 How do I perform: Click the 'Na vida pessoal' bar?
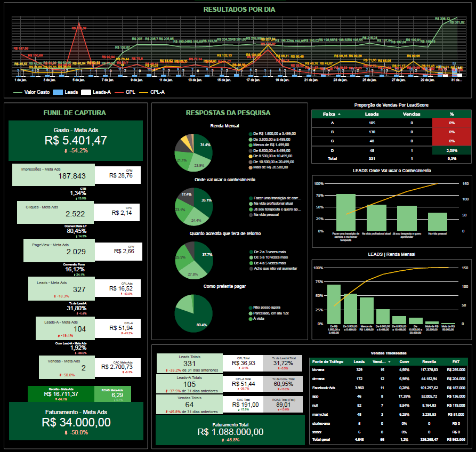click(x=438, y=222)
